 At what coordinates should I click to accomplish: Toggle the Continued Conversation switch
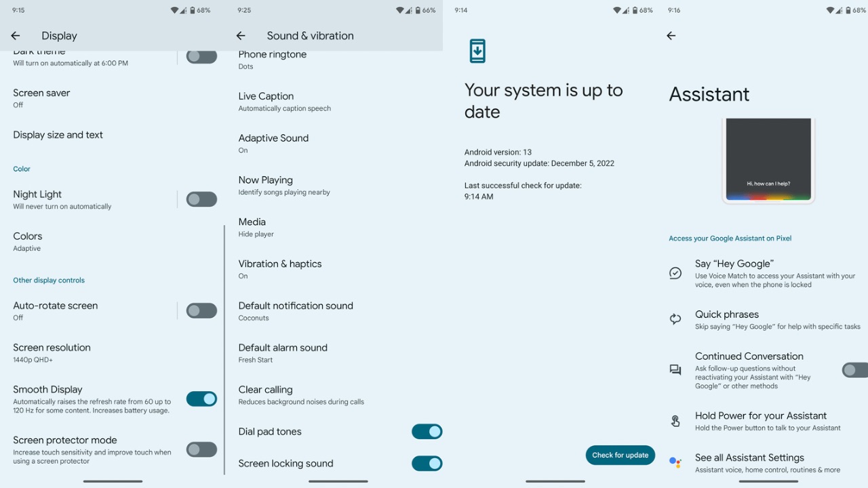(x=855, y=370)
